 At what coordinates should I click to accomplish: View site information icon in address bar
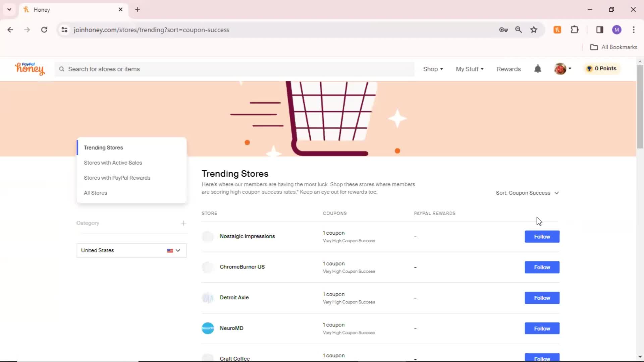(64, 29)
